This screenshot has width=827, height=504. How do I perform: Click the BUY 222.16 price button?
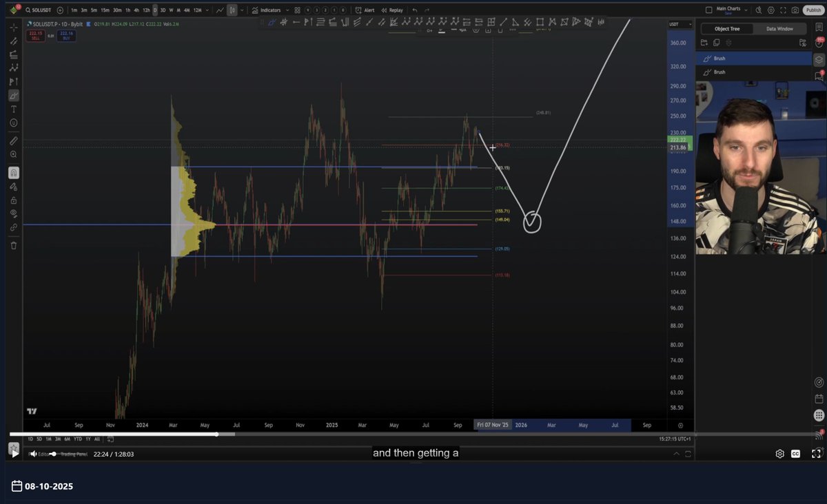point(66,34)
